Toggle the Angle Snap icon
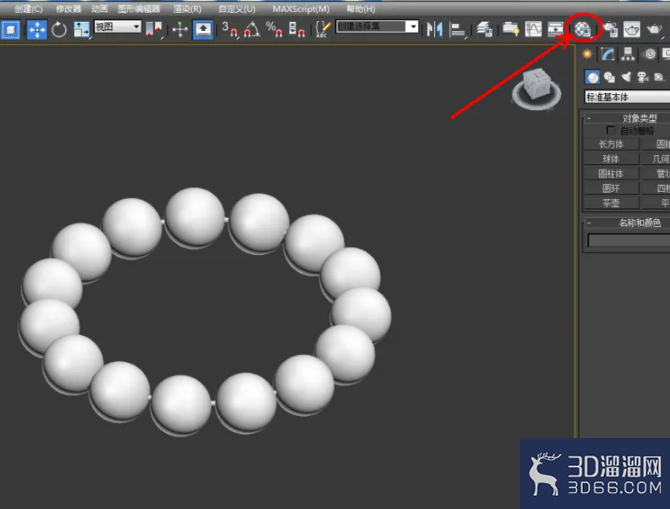This screenshot has height=509, width=670. click(x=252, y=29)
